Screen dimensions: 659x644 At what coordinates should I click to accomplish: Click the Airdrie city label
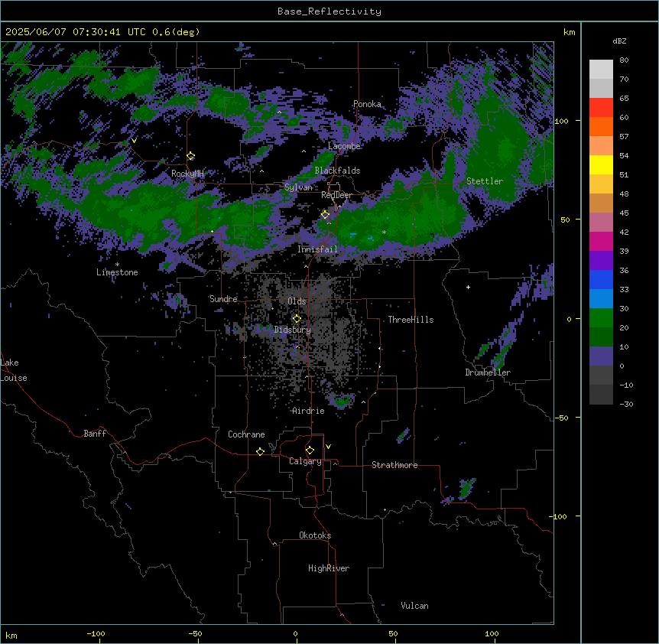click(x=309, y=411)
